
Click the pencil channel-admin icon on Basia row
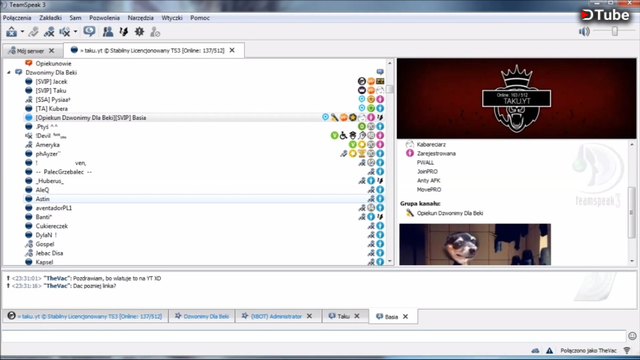[x=335, y=118]
